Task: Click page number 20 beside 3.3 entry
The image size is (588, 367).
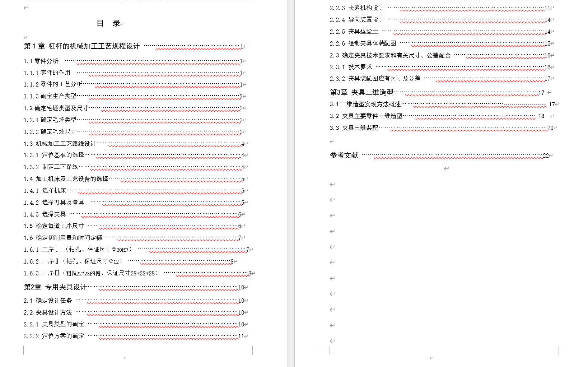Action: 550,128
